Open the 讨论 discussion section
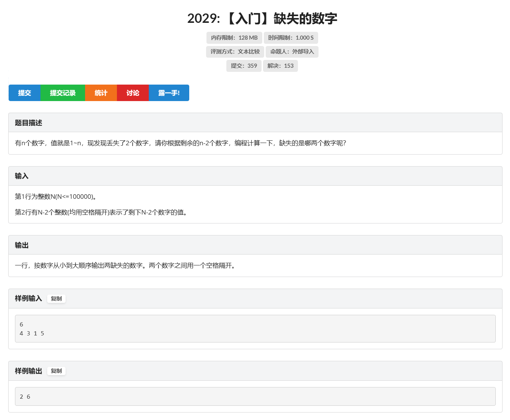The image size is (510, 420). tap(133, 93)
